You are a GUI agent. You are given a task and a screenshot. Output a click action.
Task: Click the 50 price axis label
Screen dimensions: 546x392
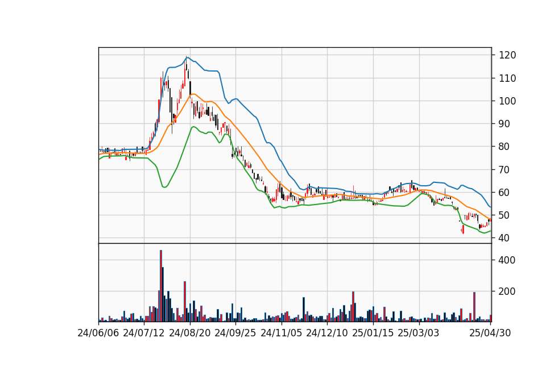pos(504,215)
